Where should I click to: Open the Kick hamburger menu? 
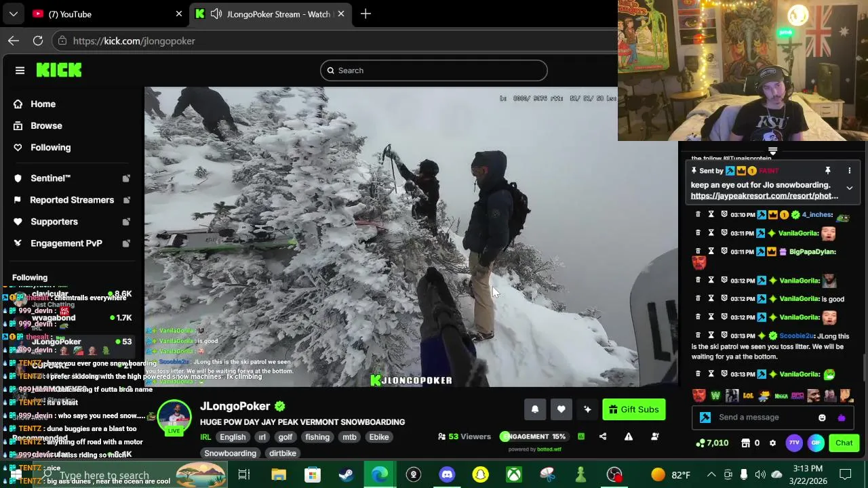click(x=20, y=70)
